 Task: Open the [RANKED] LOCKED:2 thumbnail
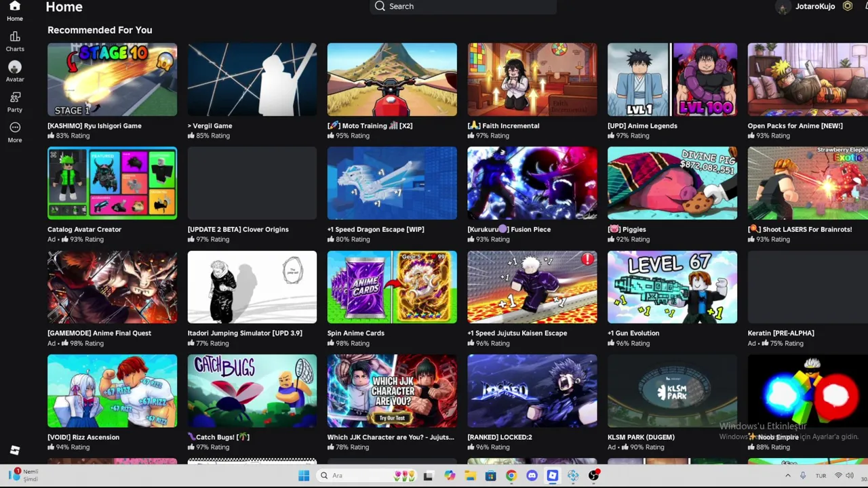pos(532,391)
